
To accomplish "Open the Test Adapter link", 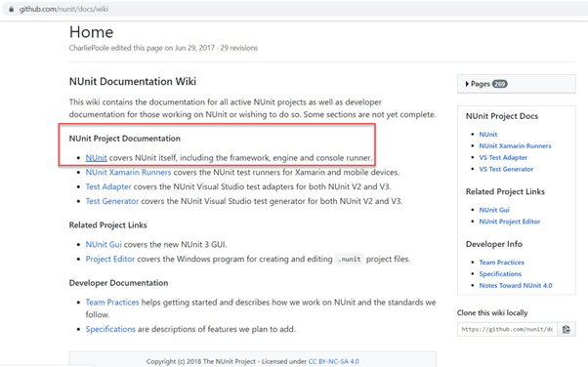I will 108,186.
